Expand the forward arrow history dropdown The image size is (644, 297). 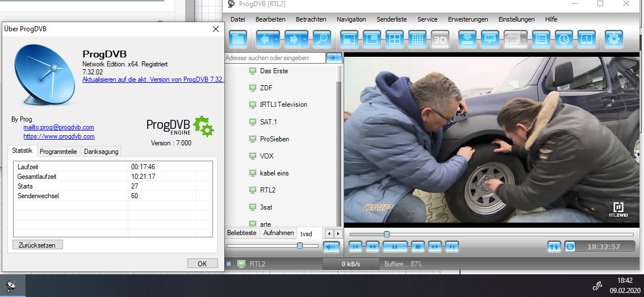(x=305, y=39)
